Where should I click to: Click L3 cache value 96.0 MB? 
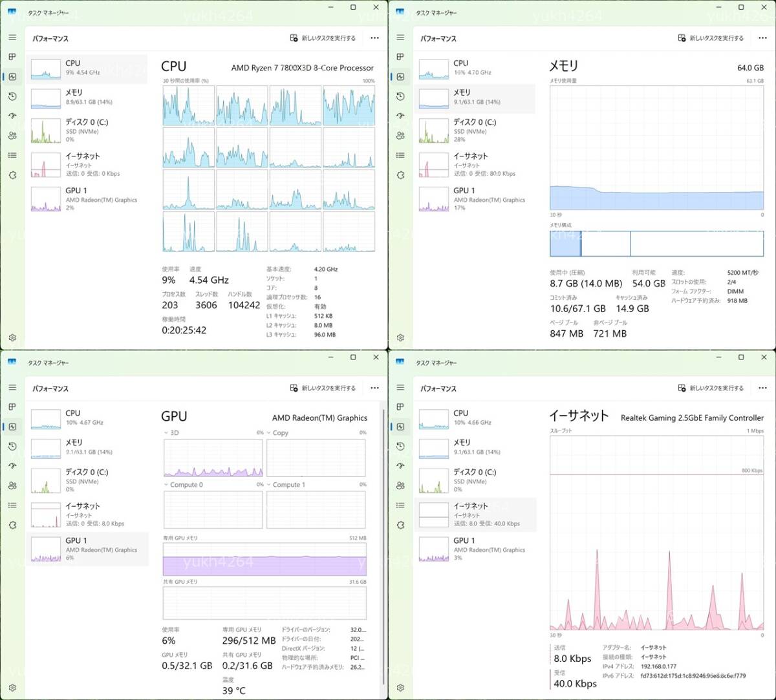coord(325,335)
